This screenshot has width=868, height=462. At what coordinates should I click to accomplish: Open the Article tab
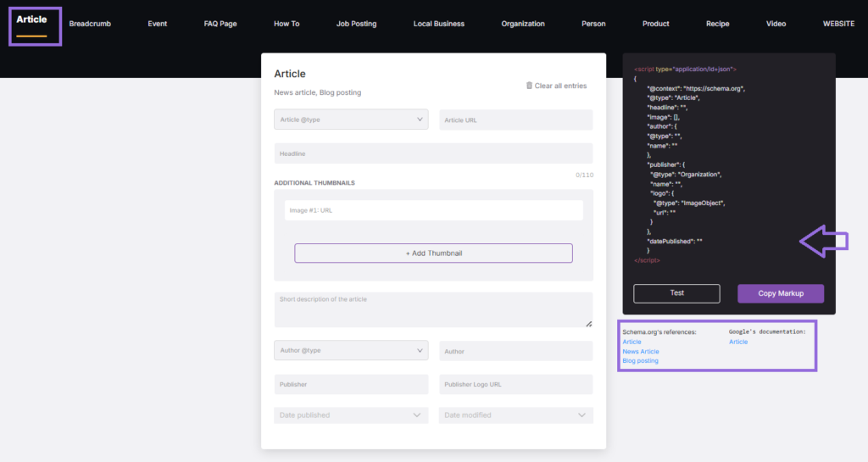coord(31,19)
